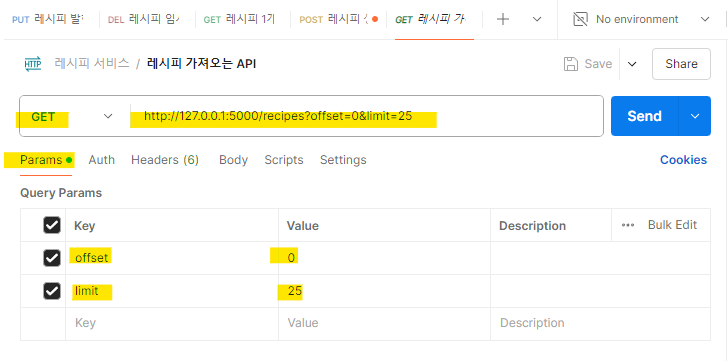The image size is (728, 361).
Task: Expand the tab list chevron next to plus
Action: (x=537, y=19)
